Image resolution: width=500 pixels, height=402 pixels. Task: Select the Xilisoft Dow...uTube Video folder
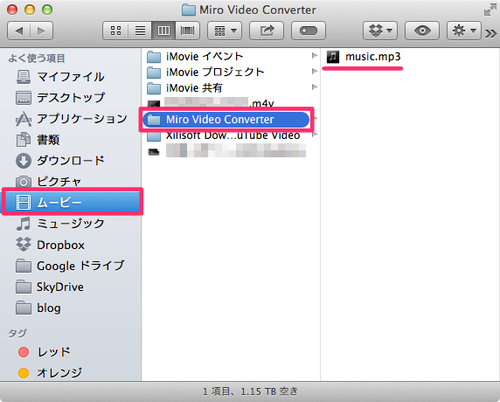(x=230, y=135)
